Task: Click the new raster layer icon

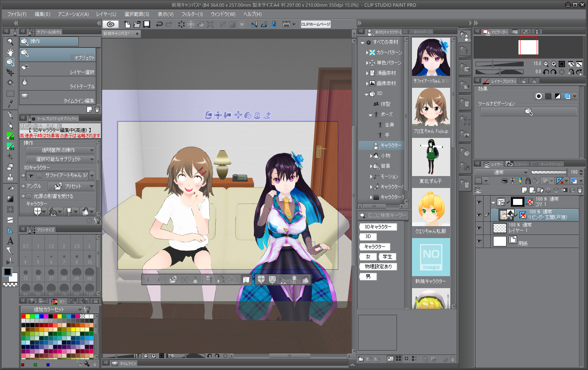Action: tap(524, 190)
